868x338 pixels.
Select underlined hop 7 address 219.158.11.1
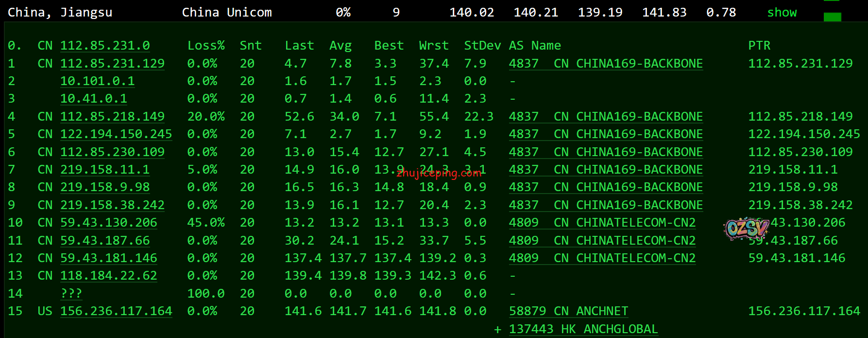tap(105, 170)
